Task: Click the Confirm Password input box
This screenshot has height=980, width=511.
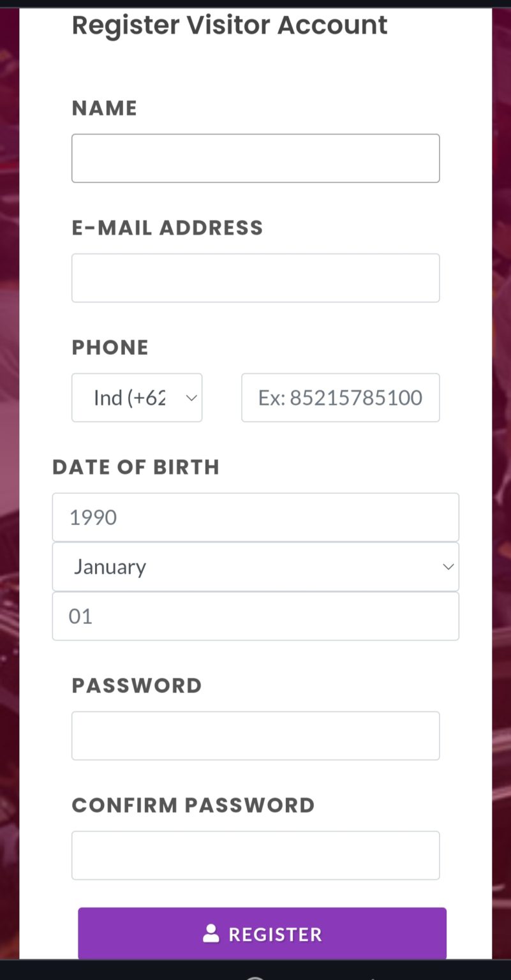Action: 255,856
